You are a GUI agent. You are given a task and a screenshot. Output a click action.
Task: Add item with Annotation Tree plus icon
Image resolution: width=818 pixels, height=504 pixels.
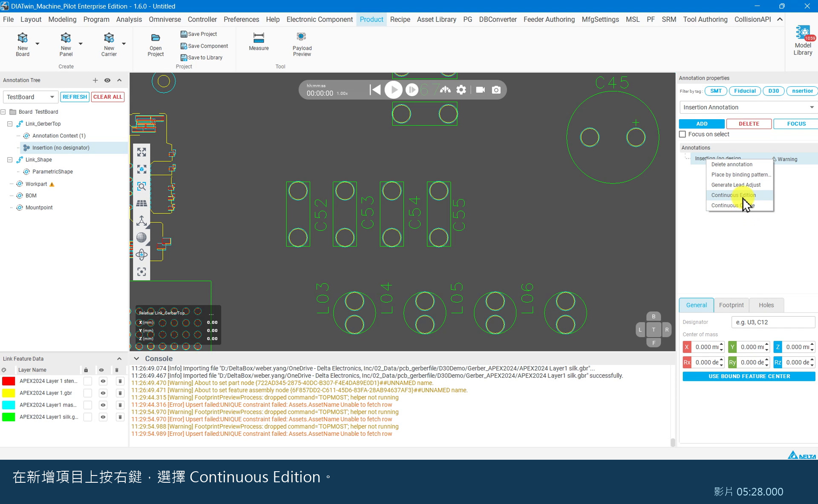point(95,80)
